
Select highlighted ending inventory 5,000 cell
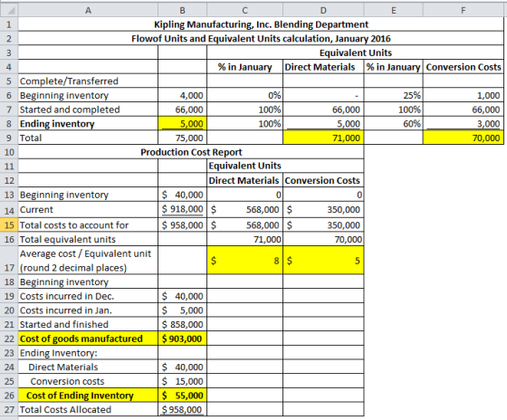pos(182,123)
